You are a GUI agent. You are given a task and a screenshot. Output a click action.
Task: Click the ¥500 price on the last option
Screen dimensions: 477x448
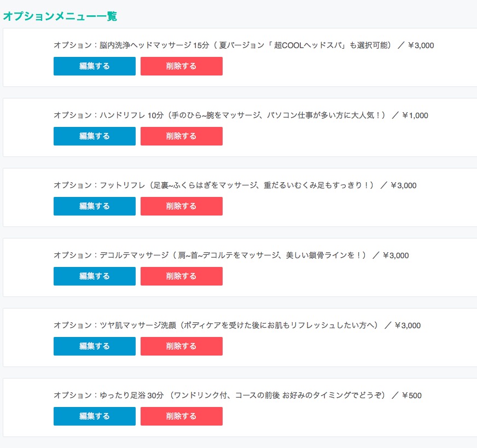[x=412, y=395]
